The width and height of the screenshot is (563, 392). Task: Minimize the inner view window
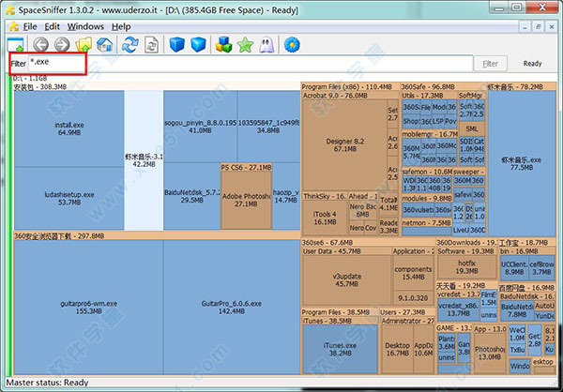tap(525, 26)
